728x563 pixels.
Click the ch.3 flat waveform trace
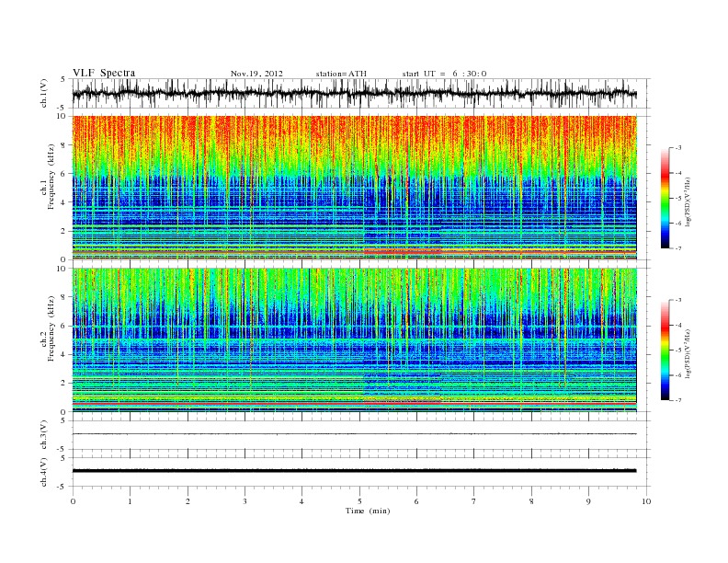point(354,434)
